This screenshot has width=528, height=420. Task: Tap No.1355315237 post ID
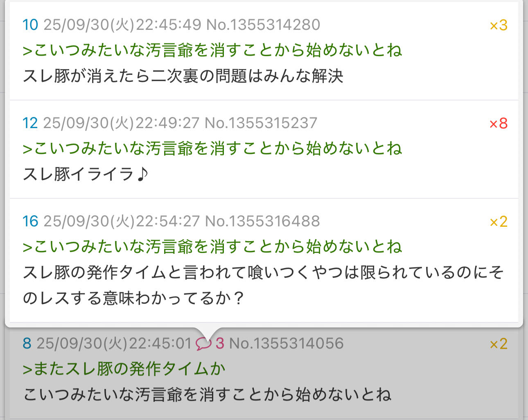(261, 123)
